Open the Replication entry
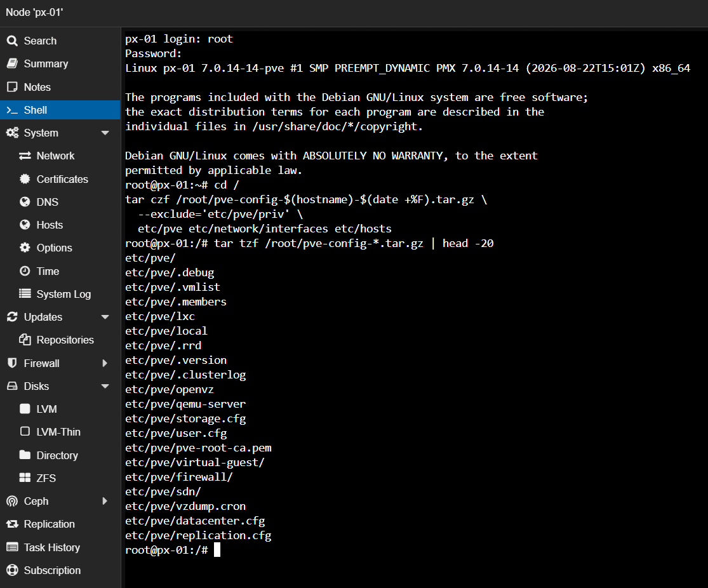This screenshot has height=588, width=708. coord(60,524)
